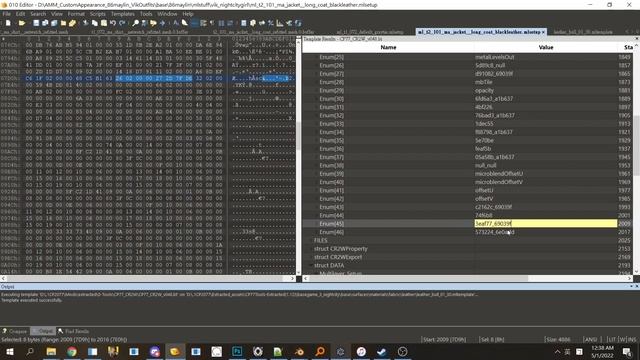This screenshot has height=360, width=640.
Task: Click the Cut toolbar icon
Action: pyautogui.click(x=85, y=23)
